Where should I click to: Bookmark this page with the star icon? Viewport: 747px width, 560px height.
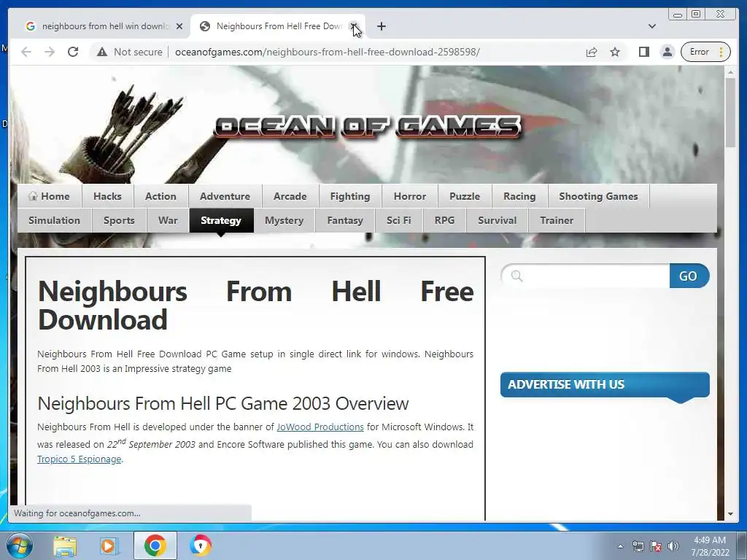615,52
